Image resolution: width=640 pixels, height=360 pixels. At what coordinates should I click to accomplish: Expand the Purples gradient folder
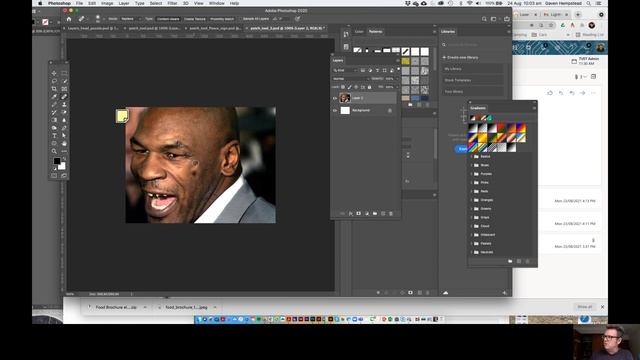coord(472,174)
